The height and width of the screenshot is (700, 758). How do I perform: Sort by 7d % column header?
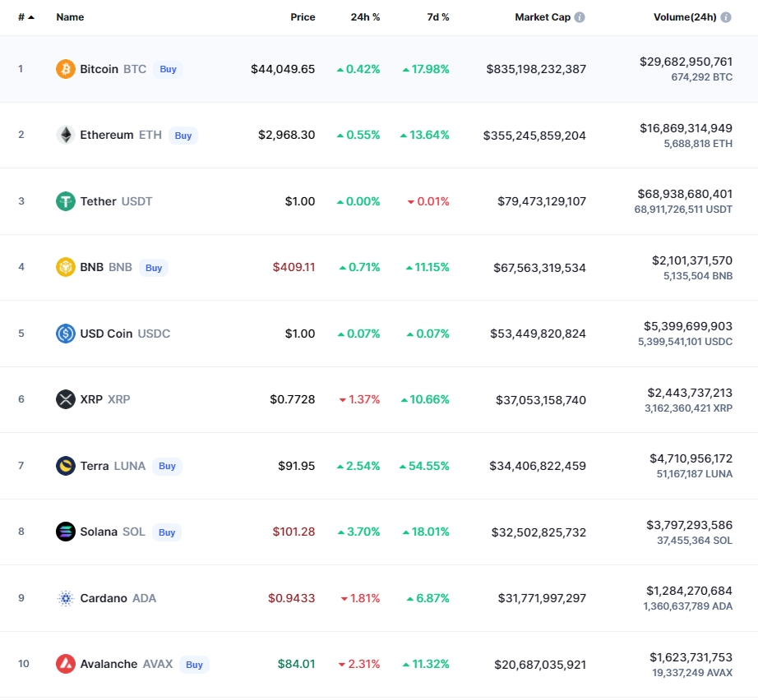(x=438, y=17)
